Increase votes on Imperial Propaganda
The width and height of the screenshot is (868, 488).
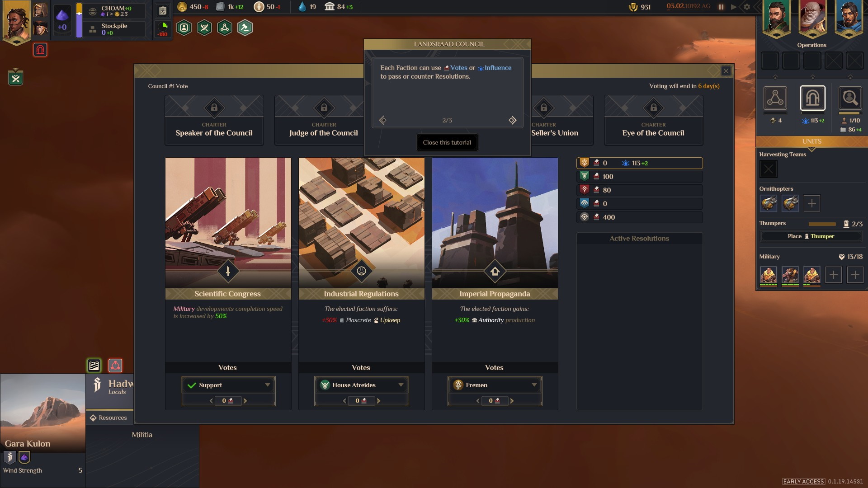(512, 401)
